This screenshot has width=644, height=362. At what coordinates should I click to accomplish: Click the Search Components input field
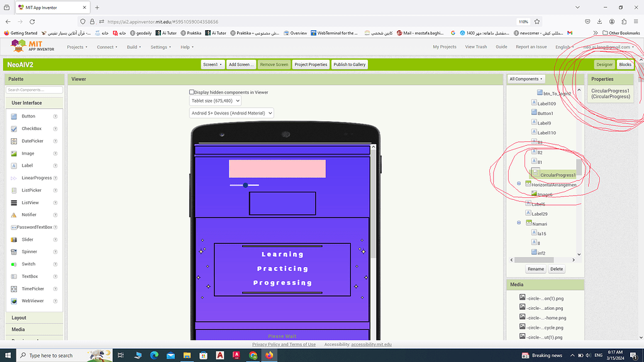(x=34, y=89)
